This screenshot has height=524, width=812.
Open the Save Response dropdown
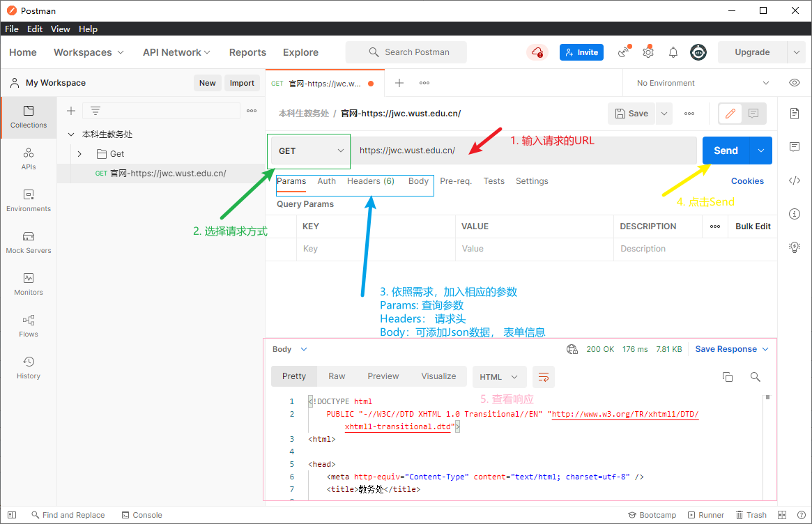point(732,349)
